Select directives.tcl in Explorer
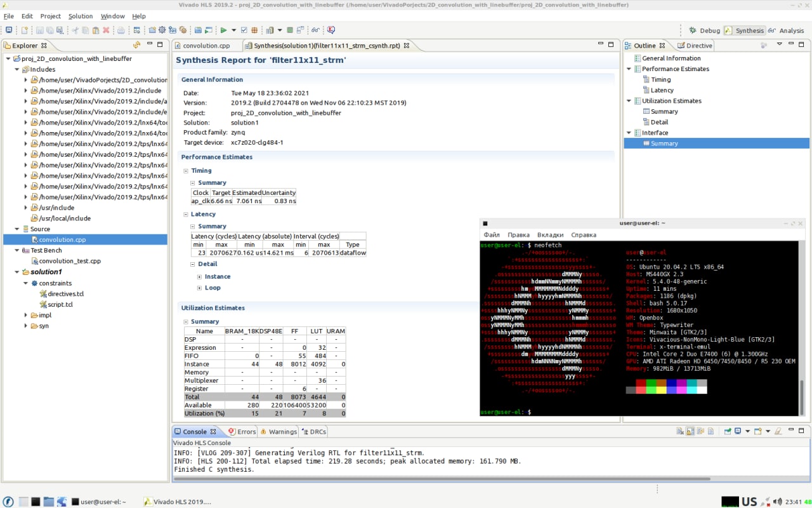812x508 pixels. (65, 294)
